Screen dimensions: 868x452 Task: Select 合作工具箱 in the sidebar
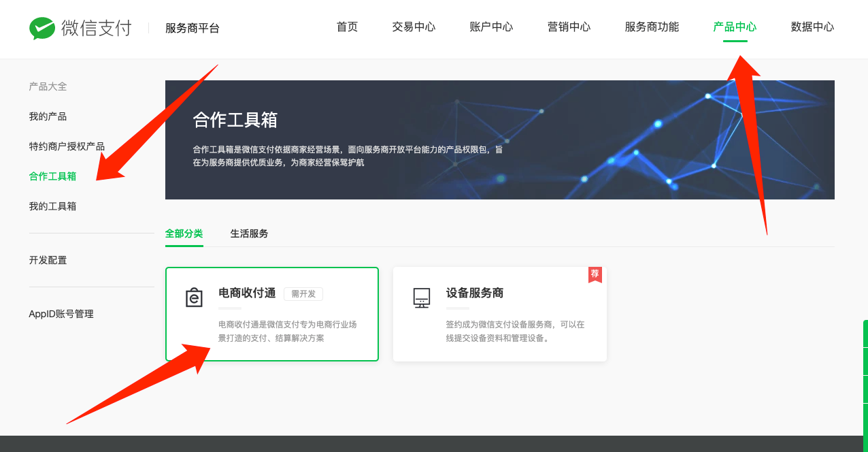tap(52, 176)
